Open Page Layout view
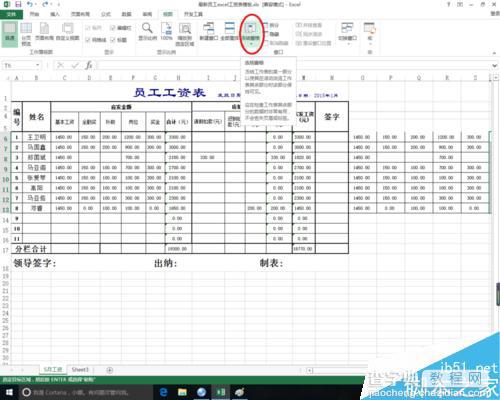 44,32
